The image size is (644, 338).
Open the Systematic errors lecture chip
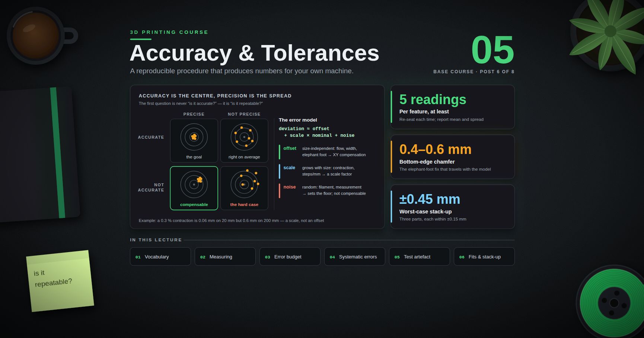(354, 257)
